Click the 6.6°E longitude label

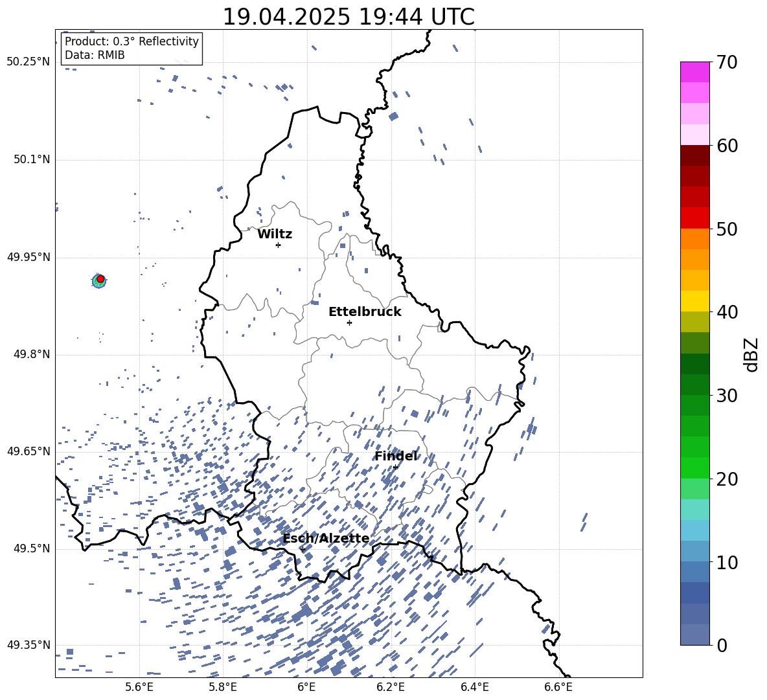tap(558, 687)
